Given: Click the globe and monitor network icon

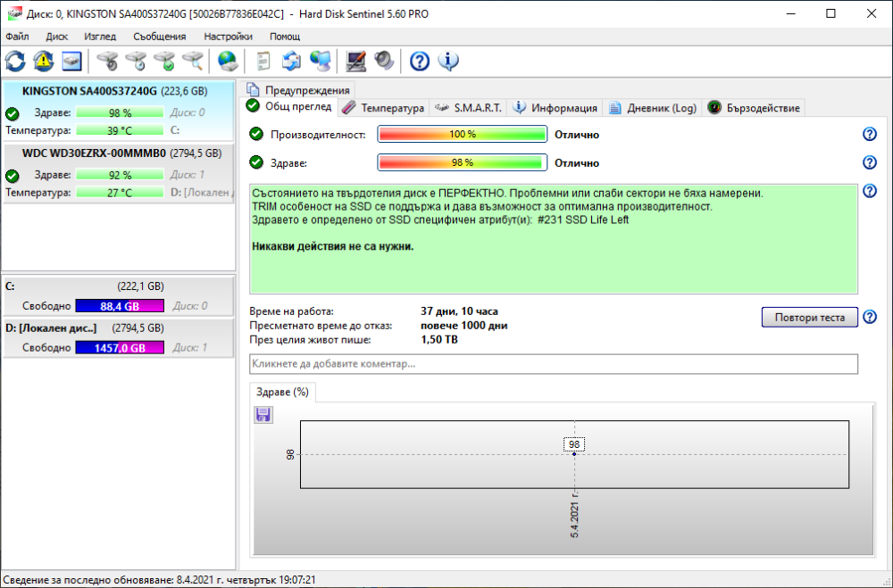Looking at the screenshot, I should point(321,61).
